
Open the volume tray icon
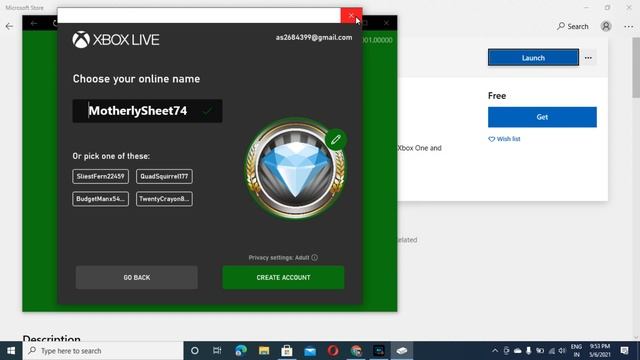click(x=562, y=351)
